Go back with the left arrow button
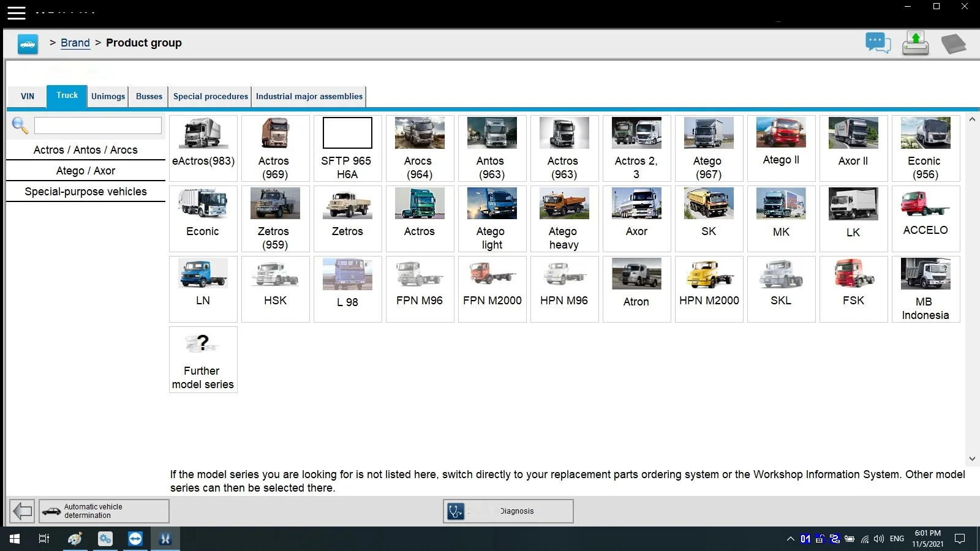980x551 pixels. click(x=23, y=511)
